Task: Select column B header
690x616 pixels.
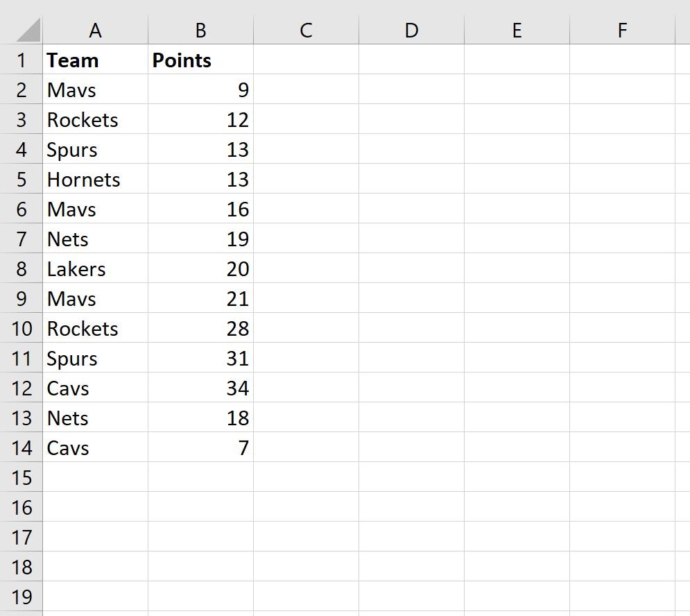Action: point(200,30)
